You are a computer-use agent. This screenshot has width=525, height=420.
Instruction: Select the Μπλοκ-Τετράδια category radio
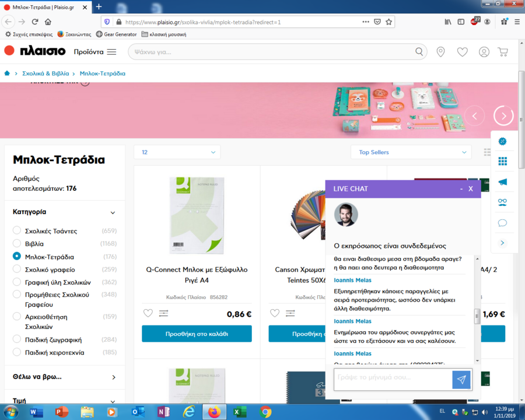tap(17, 256)
